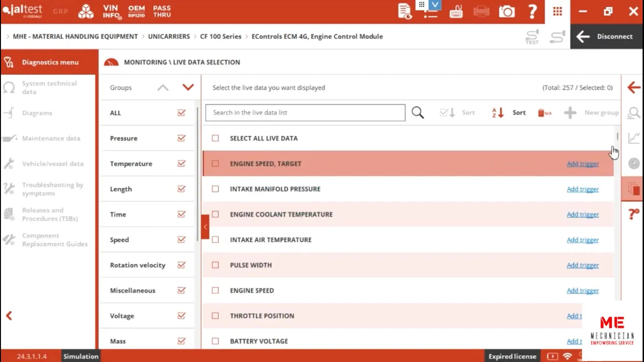This screenshot has width=644, height=362.
Task: Click into the live data search field
Action: (x=305, y=113)
